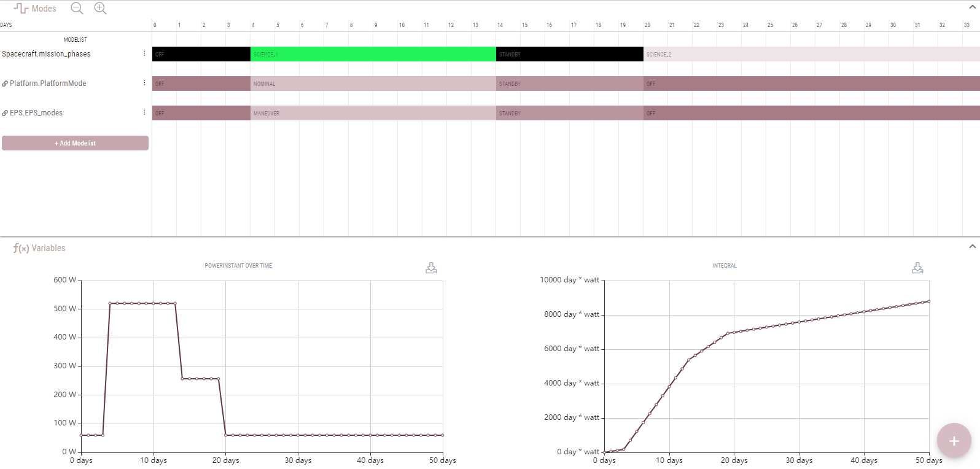Select the green SCIENCE_1 mission phase block
Screen dimensions: 980x469
[373, 54]
